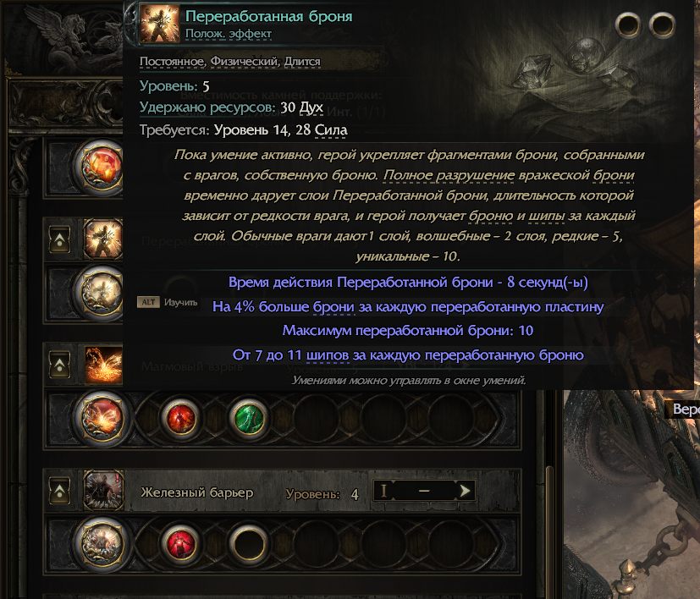Collapse the Переработанная броня skill entry
This screenshot has height=599, width=700.
coord(60,239)
